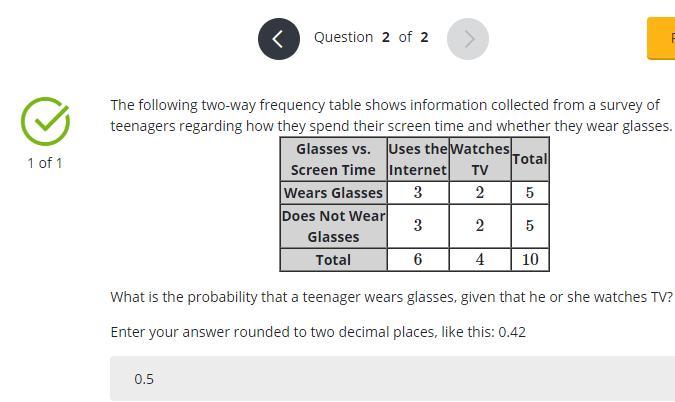Select the "Watches TV" column header
The height and width of the screenshot is (402, 675).
coord(479,159)
